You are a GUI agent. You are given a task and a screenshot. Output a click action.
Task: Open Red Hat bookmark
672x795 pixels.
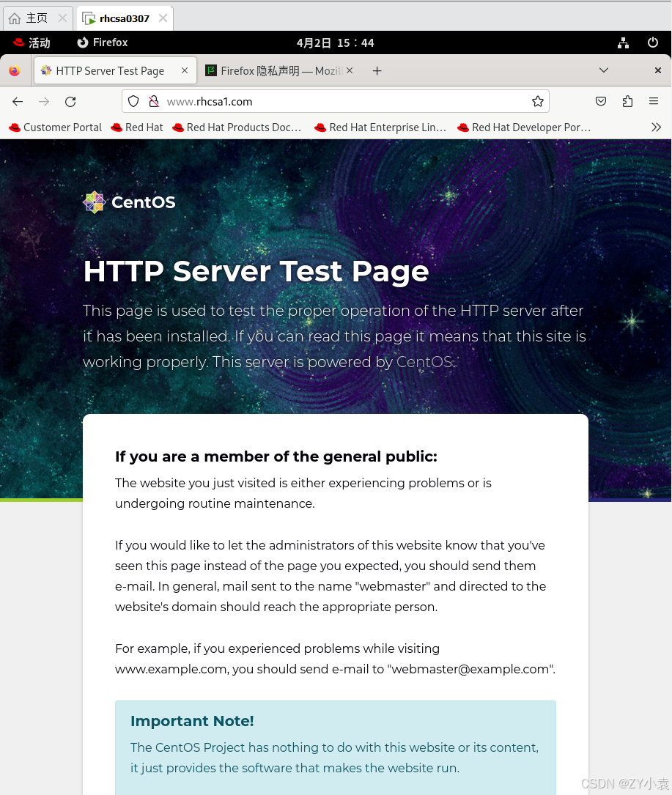tap(137, 127)
